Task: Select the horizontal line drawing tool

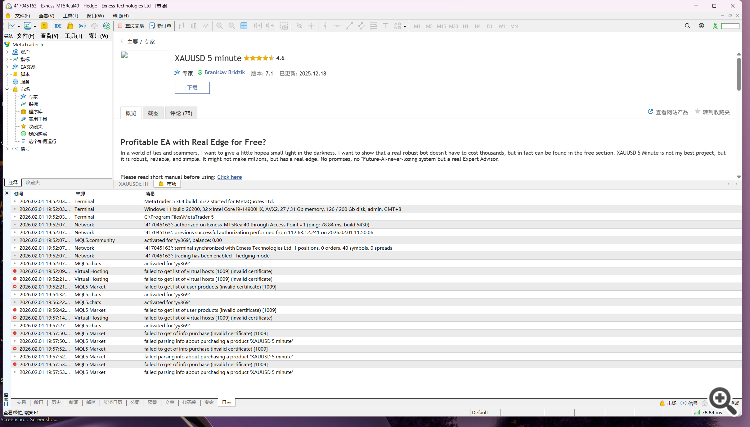Action: point(337,26)
